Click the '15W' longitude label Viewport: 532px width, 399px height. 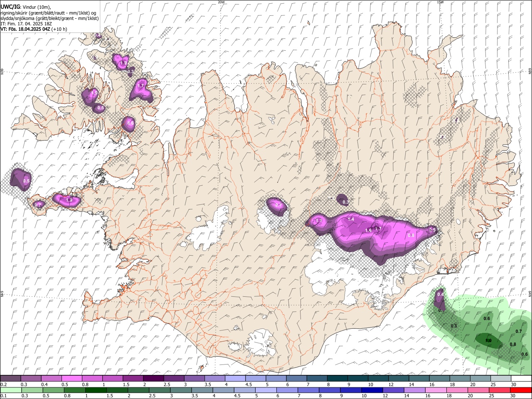(440, 2)
